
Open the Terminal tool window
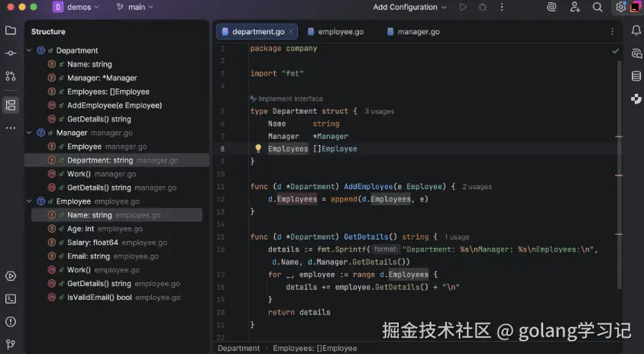[11, 299]
